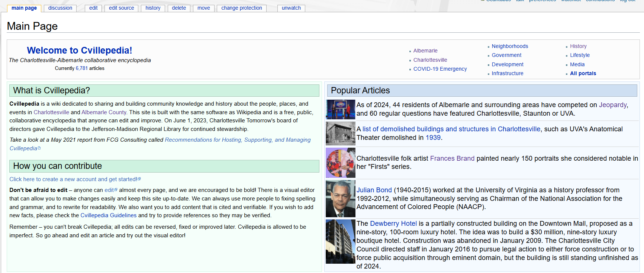Open the edit source tab
Screen dimensions: 644x273
coord(121,8)
